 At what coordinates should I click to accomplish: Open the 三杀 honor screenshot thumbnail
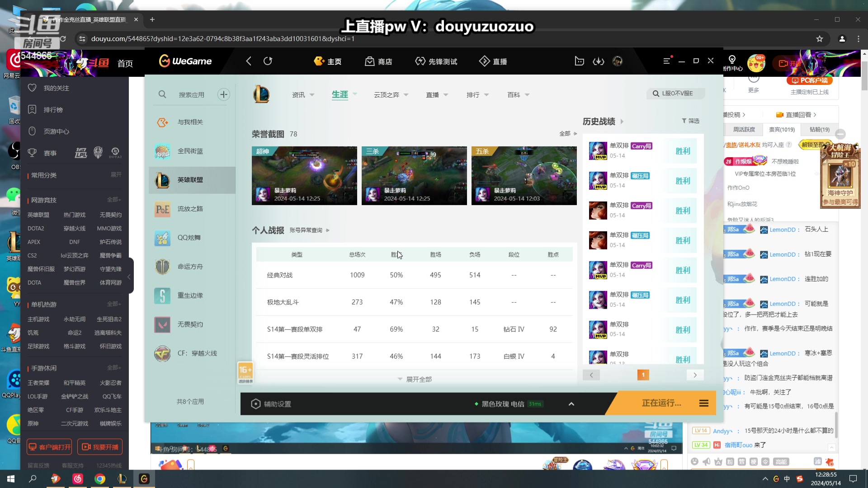(414, 175)
